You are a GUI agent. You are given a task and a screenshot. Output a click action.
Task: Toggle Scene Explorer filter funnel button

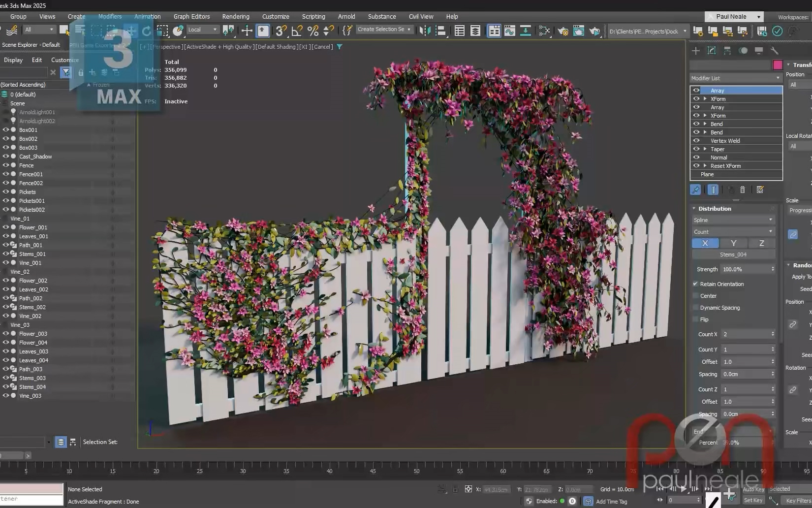pyautogui.click(x=66, y=72)
